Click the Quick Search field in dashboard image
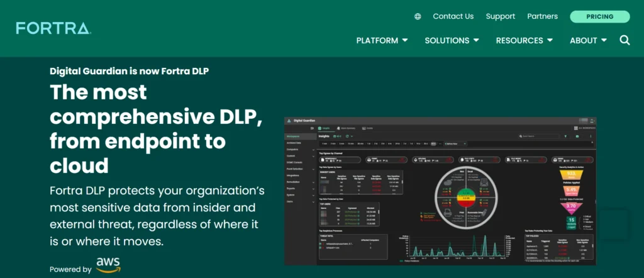 pyautogui.click(x=539, y=136)
